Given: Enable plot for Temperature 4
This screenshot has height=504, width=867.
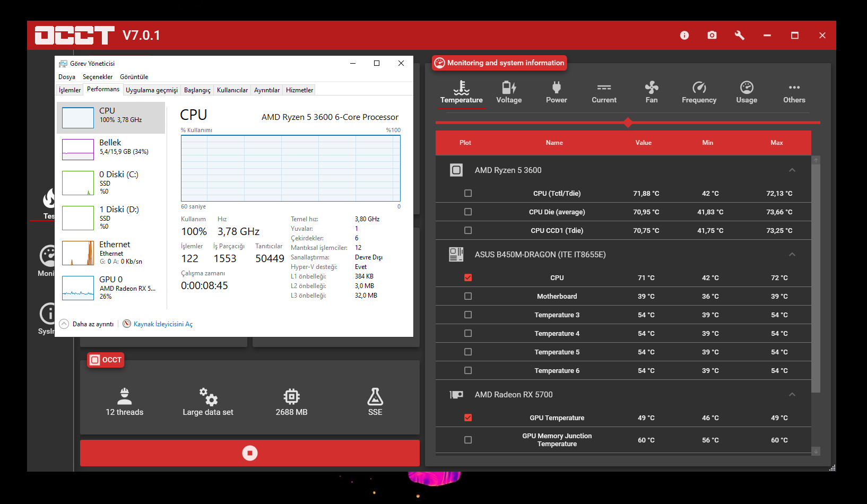Looking at the screenshot, I should (468, 333).
